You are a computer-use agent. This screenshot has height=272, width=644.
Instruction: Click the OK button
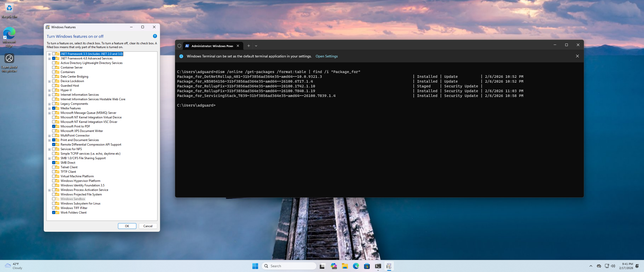pyautogui.click(x=127, y=226)
